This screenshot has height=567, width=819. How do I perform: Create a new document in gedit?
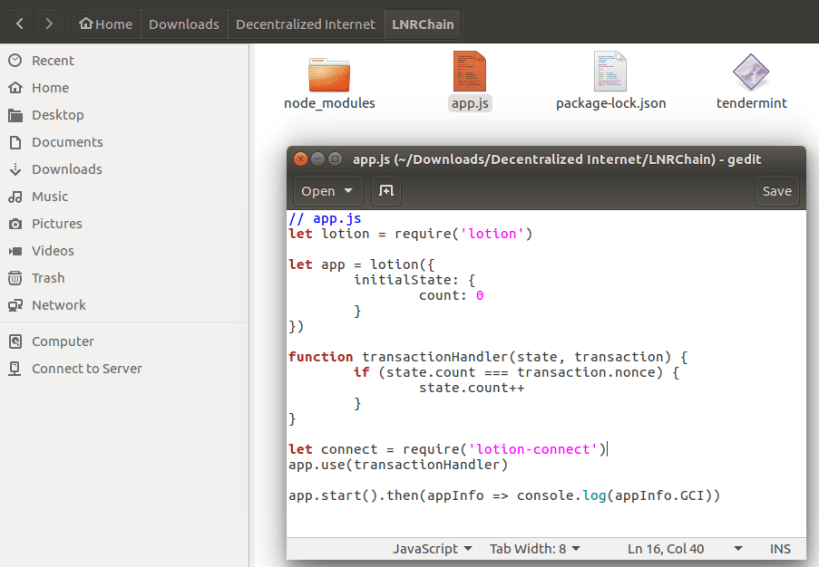pyautogui.click(x=386, y=191)
